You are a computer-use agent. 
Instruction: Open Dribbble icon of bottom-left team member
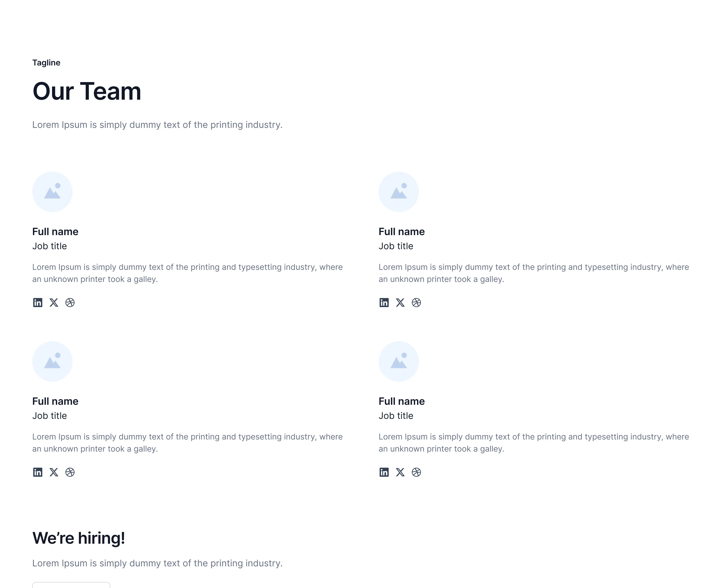tap(70, 472)
